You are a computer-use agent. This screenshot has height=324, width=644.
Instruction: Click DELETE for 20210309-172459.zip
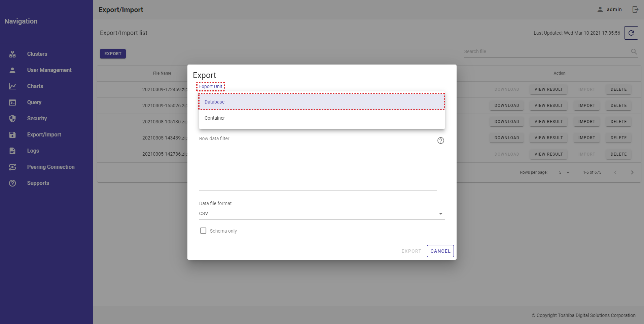pos(618,89)
